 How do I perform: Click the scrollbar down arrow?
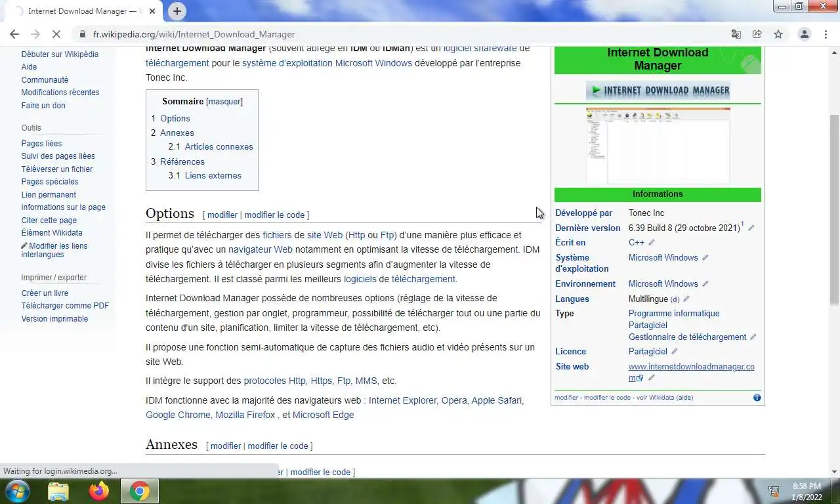coord(834,472)
